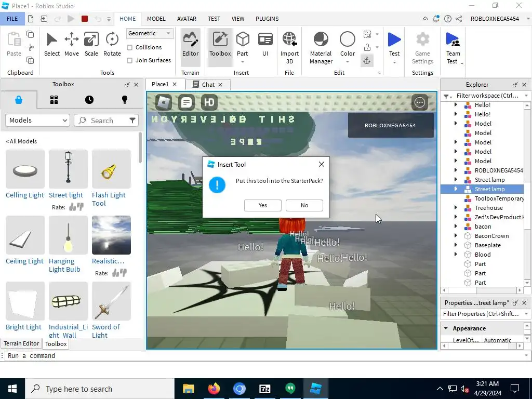
Task: Click the notifications bell icon
Action: (436, 19)
